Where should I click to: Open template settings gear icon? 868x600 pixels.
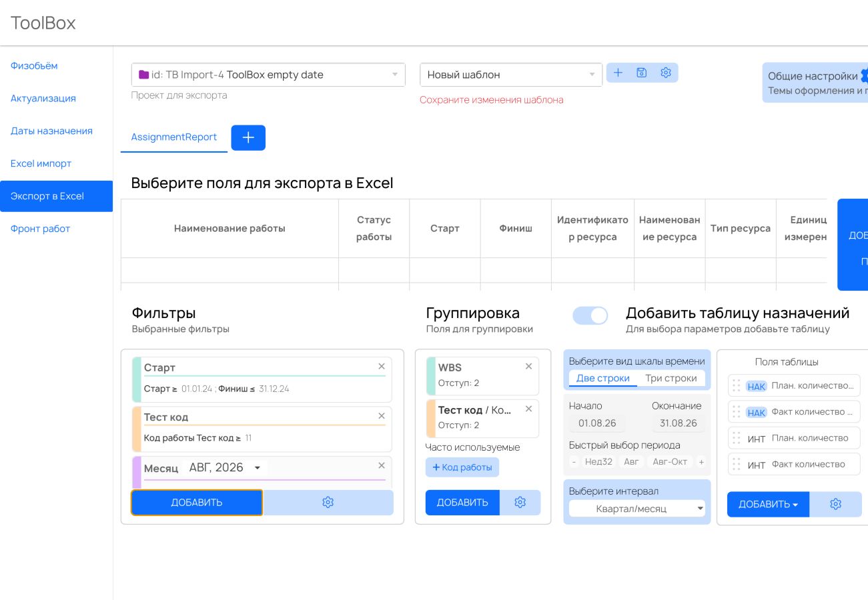point(665,73)
